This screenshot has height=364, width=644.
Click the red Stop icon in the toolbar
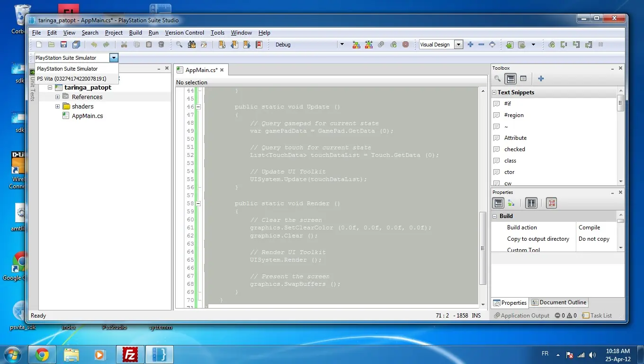(405, 45)
